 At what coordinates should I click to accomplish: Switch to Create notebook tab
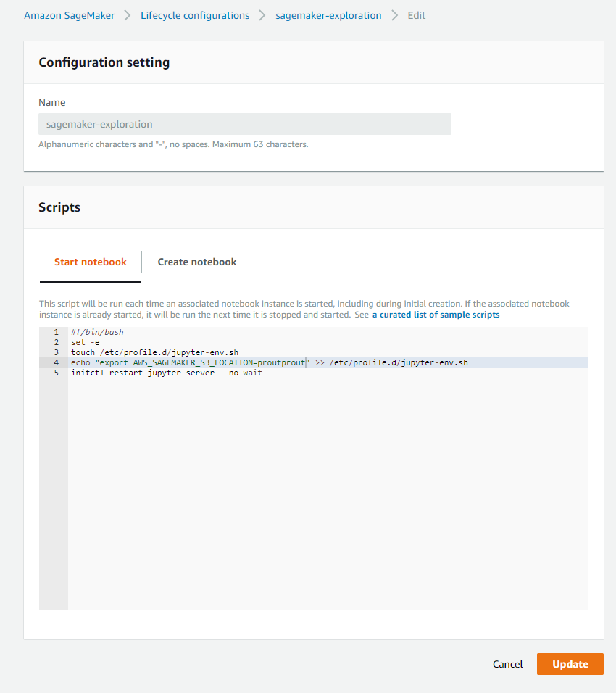197,262
